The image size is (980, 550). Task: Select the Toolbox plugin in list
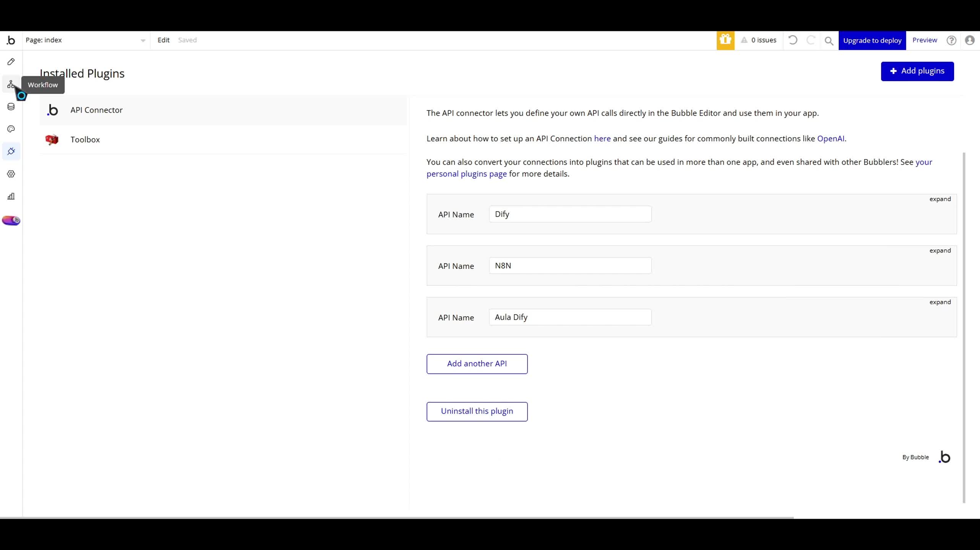(85, 140)
